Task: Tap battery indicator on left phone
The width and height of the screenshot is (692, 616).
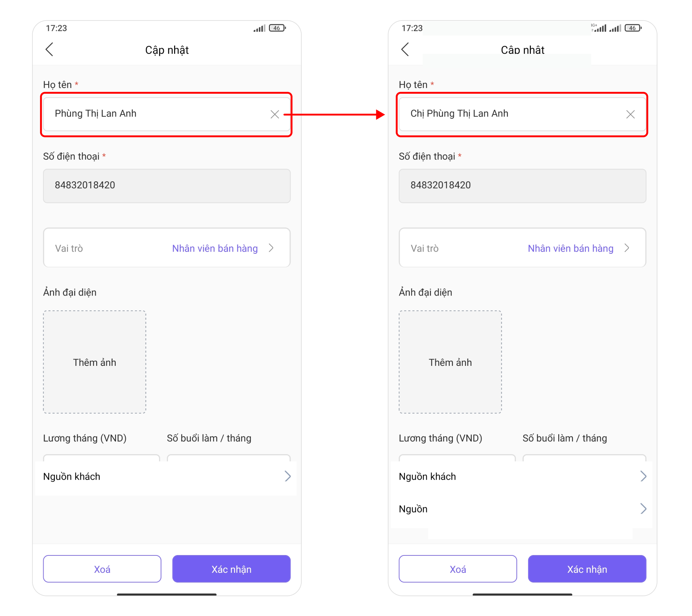Action: point(277,28)
